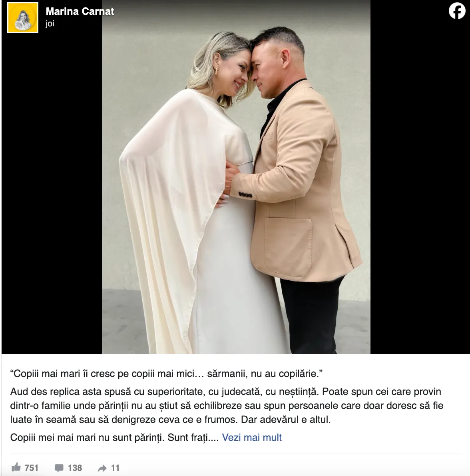
Task: Open Facebook via the logo icon
Action: point(457,11)
